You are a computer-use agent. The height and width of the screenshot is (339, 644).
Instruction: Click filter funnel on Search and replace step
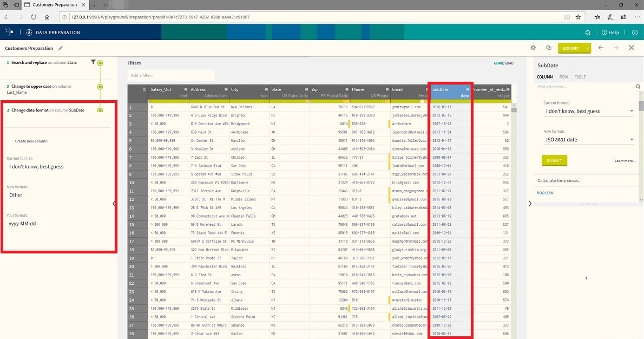pyautogui.click(x=93, y=62)
